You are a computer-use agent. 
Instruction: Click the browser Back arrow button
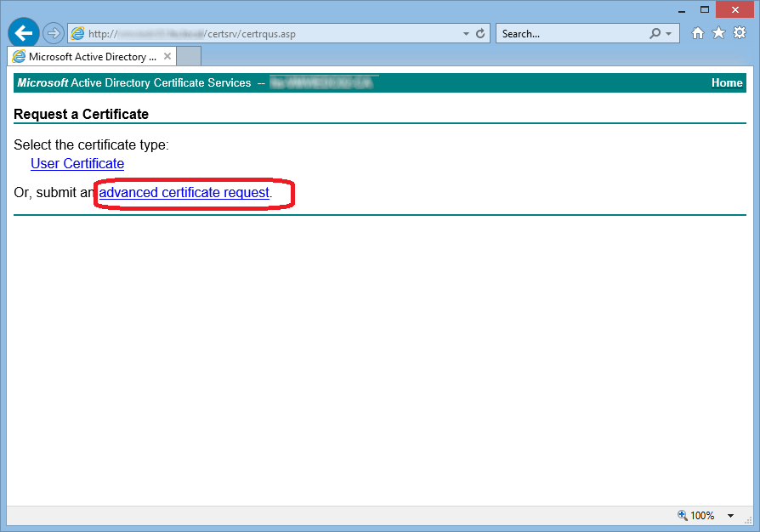[x=23, y=33]
